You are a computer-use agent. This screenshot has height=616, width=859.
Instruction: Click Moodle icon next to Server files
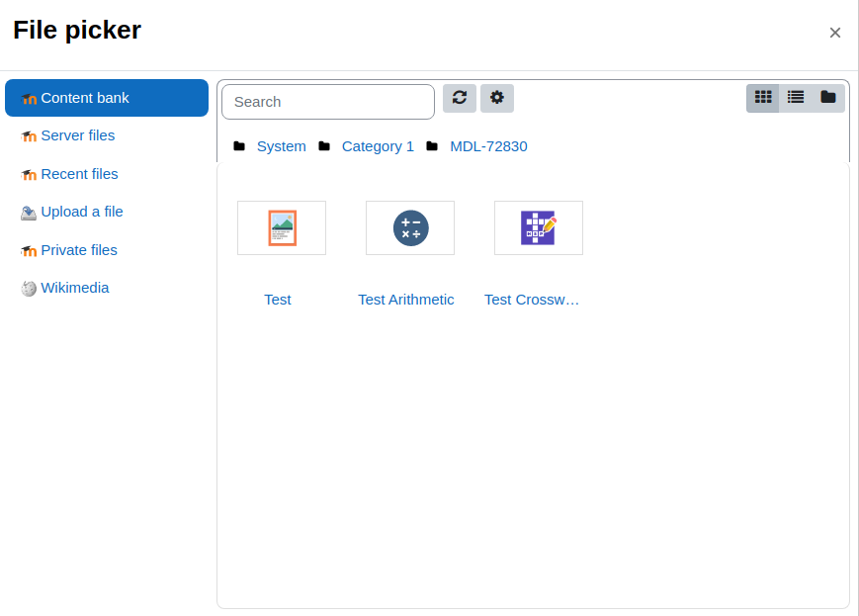coord(29,136)
